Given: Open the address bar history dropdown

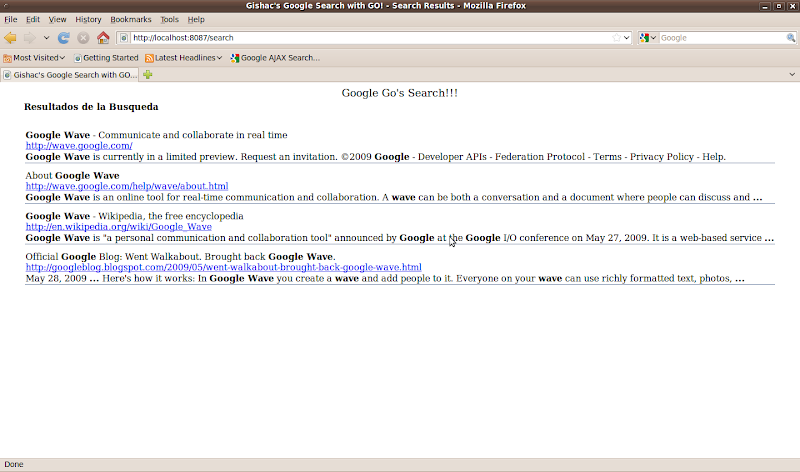Looking at the screenshot, I should pyautogui.click(x=627, y=38).
